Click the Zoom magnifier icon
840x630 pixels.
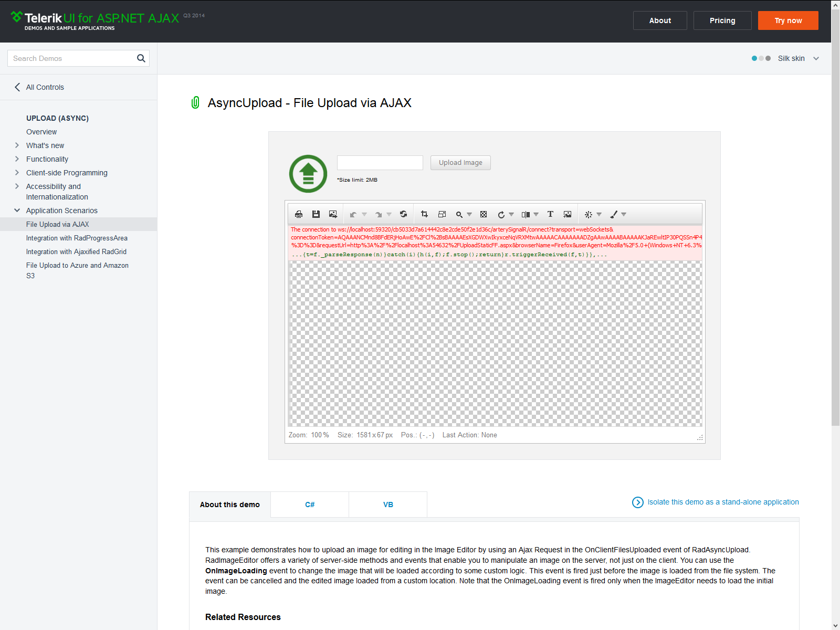click(459, 214)
